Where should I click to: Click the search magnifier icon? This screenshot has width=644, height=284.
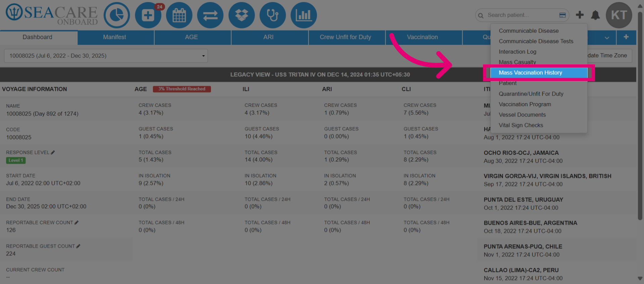pyautogui.click(x=481, y=15)
